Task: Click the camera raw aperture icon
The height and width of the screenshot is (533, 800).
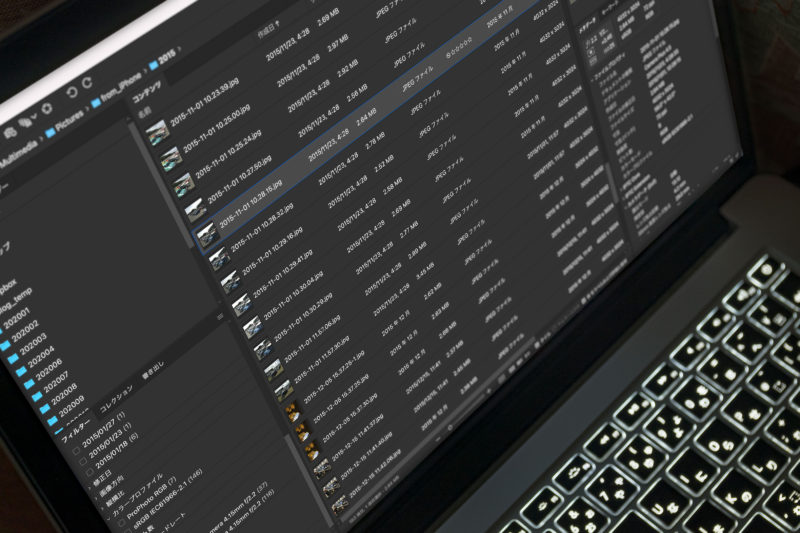Action: (46, 108)
